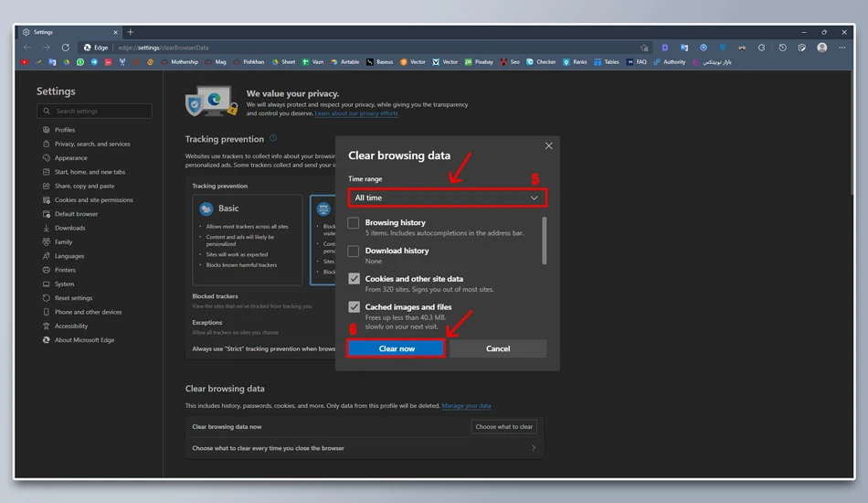Image resolution: width=868 pixels, height=503 pixels.
Task: Open the WhatsApp bookmark icon
Action: pyautogui.click(x=80, y=62)
